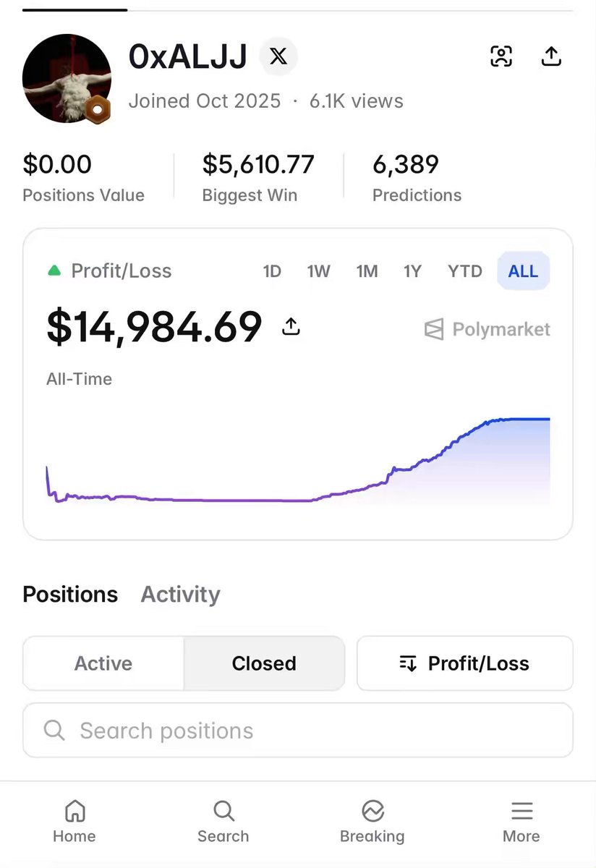This screenshot has height=868, width=596.
Task: Select the ALL time range
Action: pos(523,271)
